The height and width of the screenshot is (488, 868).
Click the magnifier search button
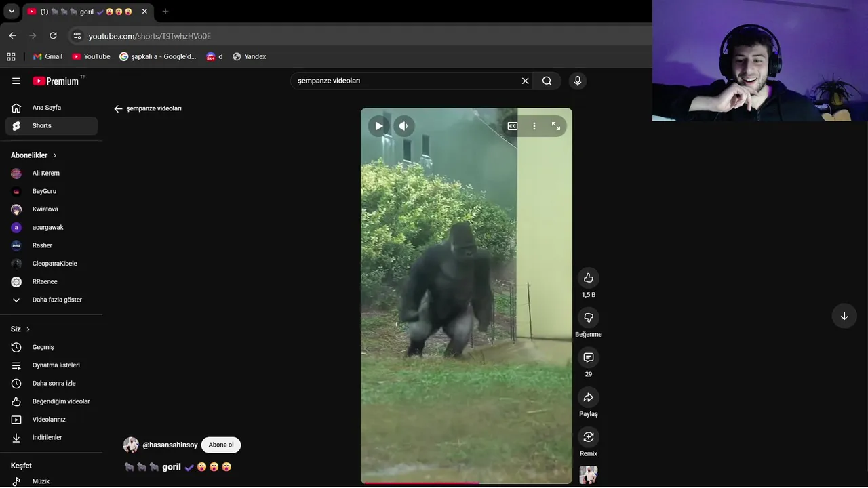[x=547, y=81]
